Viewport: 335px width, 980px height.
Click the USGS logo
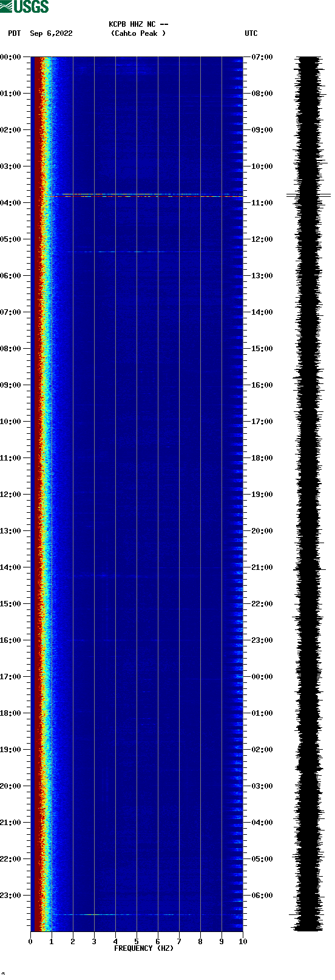[24, 7]
